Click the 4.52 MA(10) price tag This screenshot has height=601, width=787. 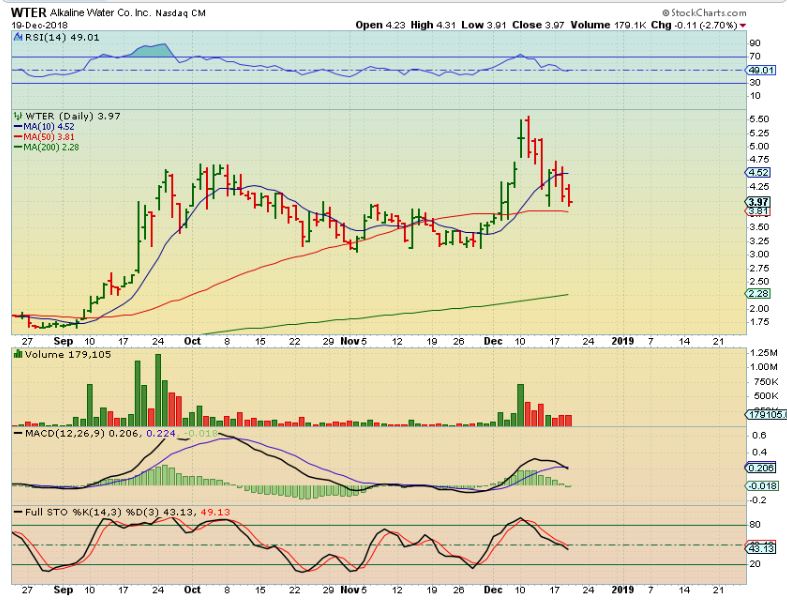(758, 172)
